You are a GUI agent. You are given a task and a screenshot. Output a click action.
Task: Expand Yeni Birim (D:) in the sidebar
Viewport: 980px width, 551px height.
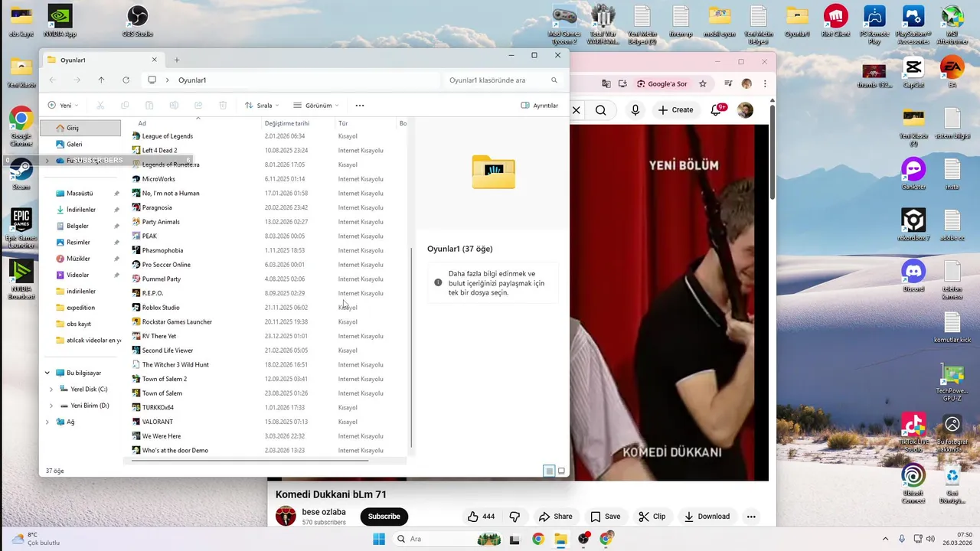pos(51,406)
